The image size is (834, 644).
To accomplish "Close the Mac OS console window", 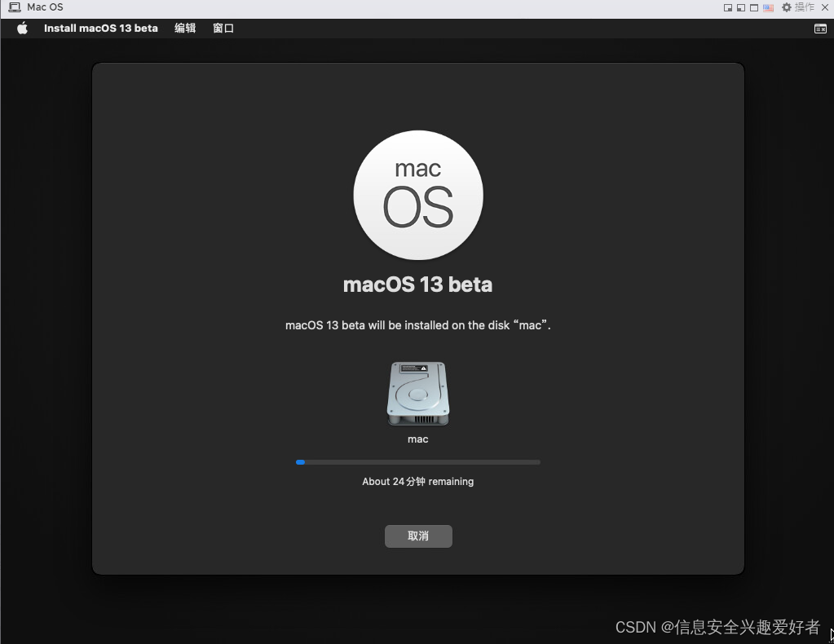I will [x=825, y=7].
